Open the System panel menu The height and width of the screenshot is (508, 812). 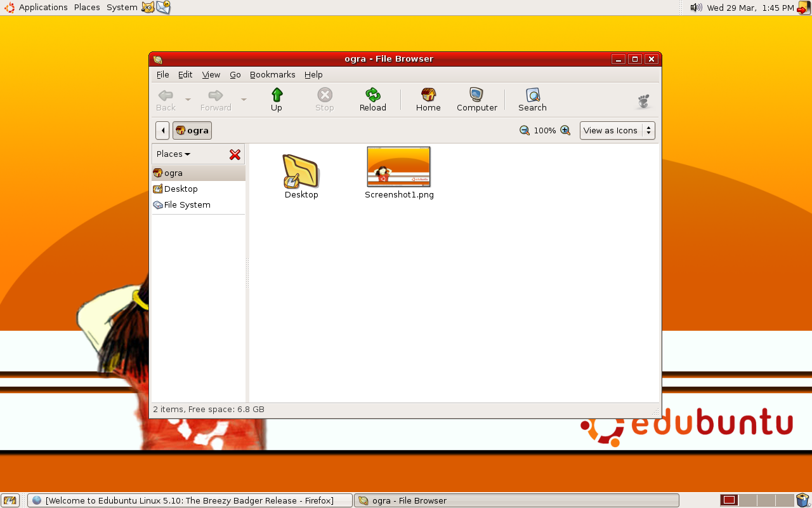[x=122, y=8]
